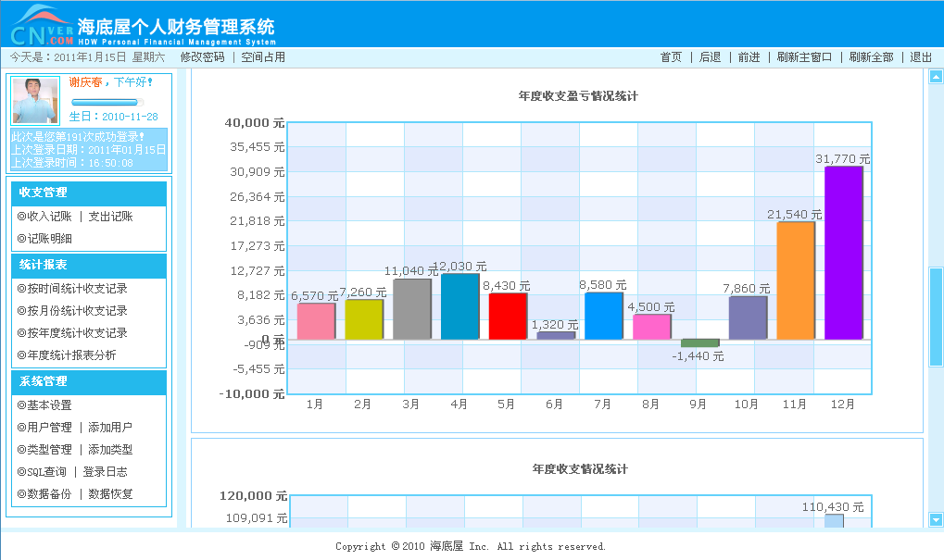Click the magenta 8月 bar

tap(651, 328)
